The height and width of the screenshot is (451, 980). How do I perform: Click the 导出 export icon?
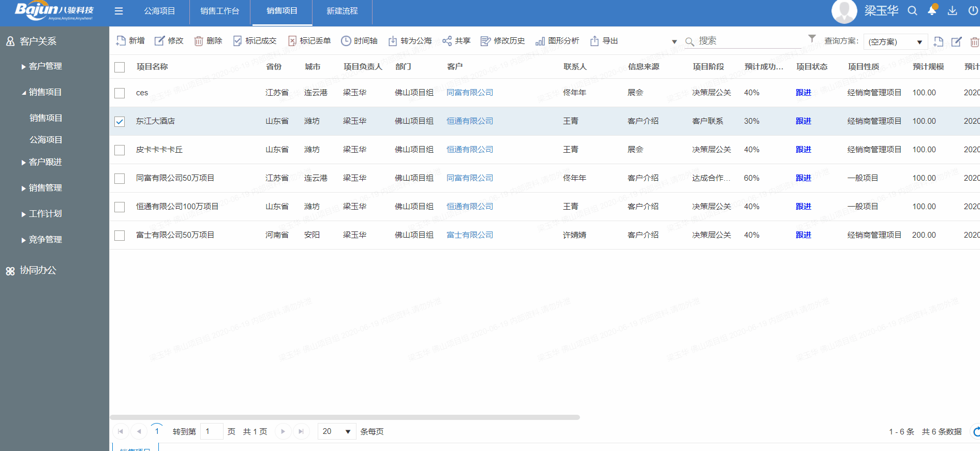595,41
